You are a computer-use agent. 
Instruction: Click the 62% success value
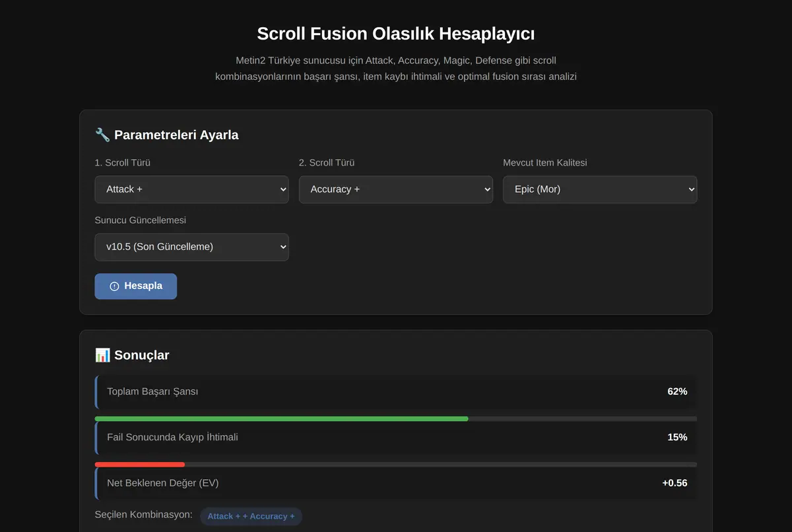click(x=677, y=391)
